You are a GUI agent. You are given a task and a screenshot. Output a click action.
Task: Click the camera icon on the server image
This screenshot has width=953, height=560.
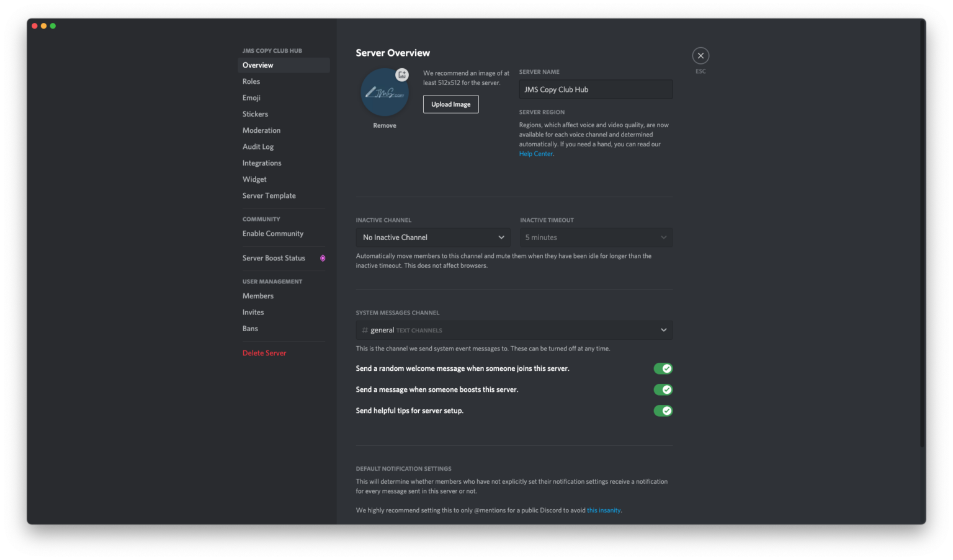[x=402, y=74]
